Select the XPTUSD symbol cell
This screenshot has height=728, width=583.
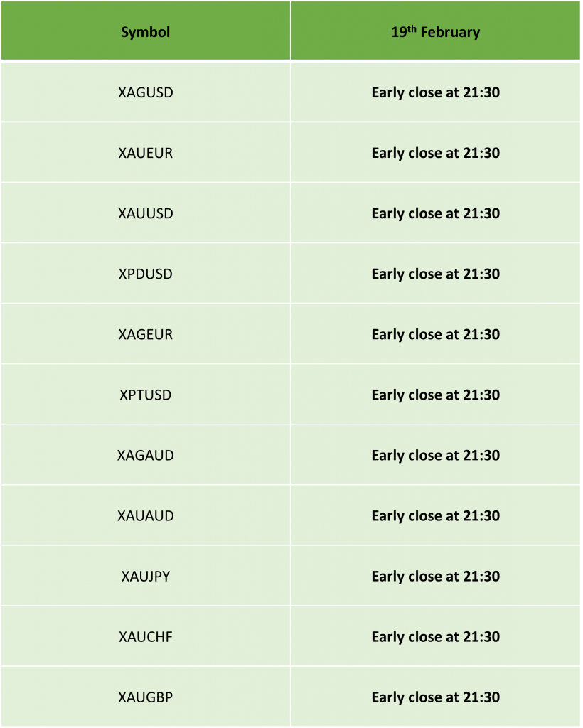[145, 395]
